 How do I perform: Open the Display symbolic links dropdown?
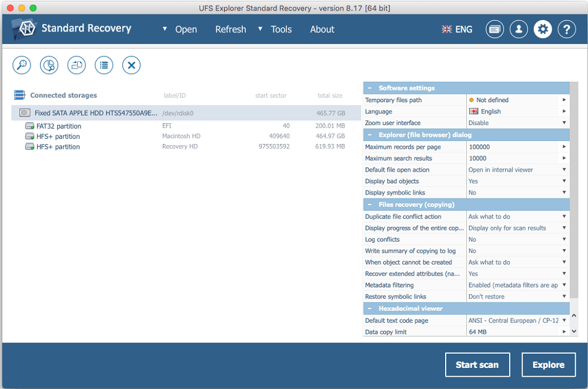point(564,193)
